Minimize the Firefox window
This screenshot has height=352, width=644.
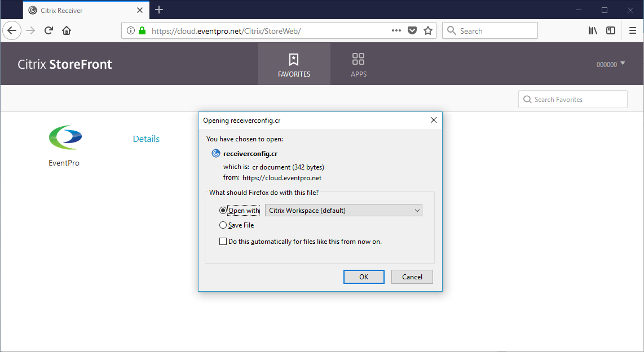[578, 10]
